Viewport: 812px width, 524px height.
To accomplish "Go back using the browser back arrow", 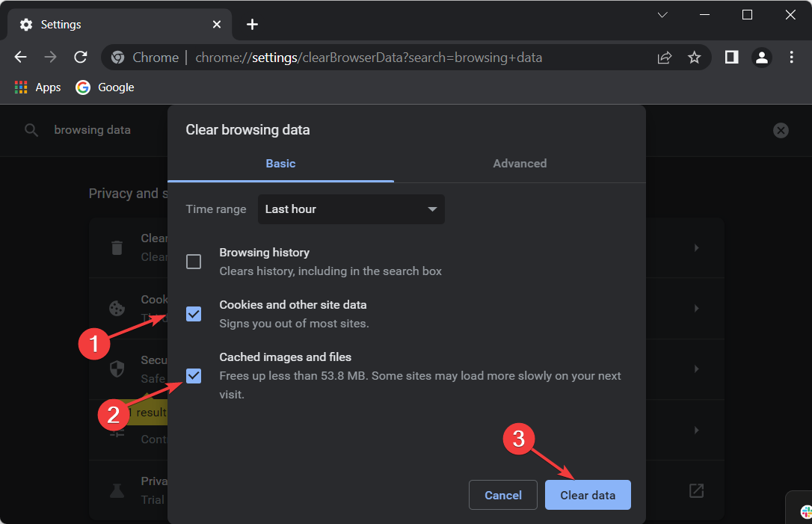I will 21,57.
